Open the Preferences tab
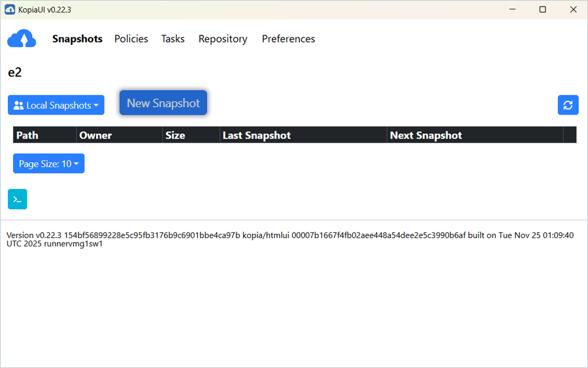The height and width of the screenshot is (368, 588). pos(288,39)
